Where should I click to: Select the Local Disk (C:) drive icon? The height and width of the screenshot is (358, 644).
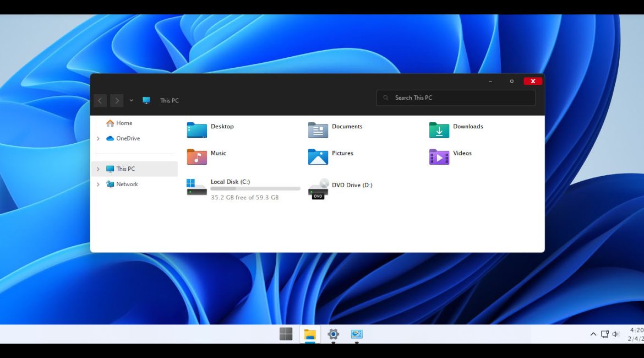point(197,187)
